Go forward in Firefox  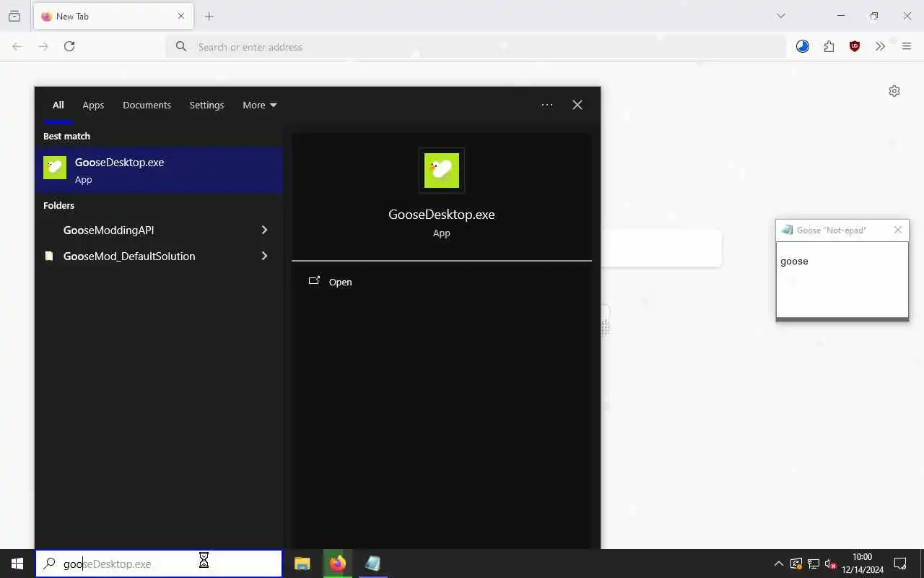(43, 46)
